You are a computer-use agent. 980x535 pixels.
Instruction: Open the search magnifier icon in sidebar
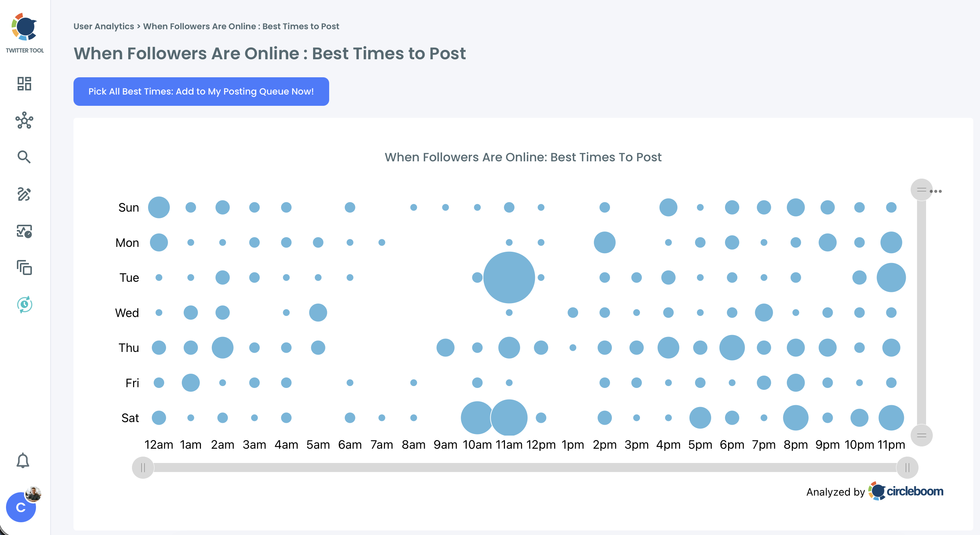point(24,157)
